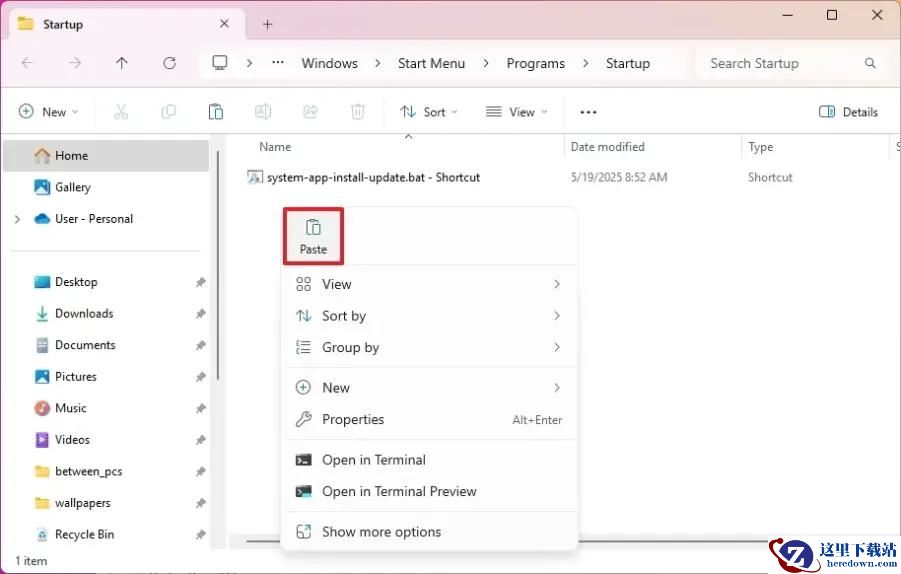Open the Sort dropdown in toolbar
This screenshot has height=574, width=901.
[429, 111]
